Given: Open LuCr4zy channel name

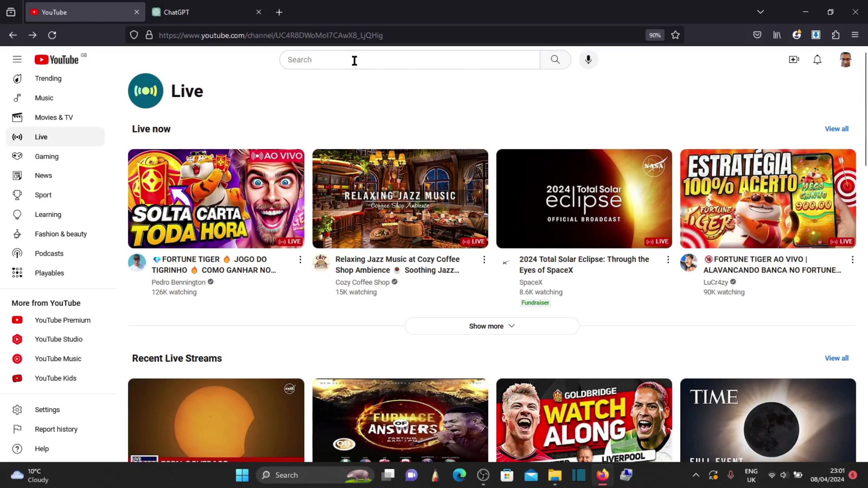Looking at the screenshot, I should pos(716,282).
